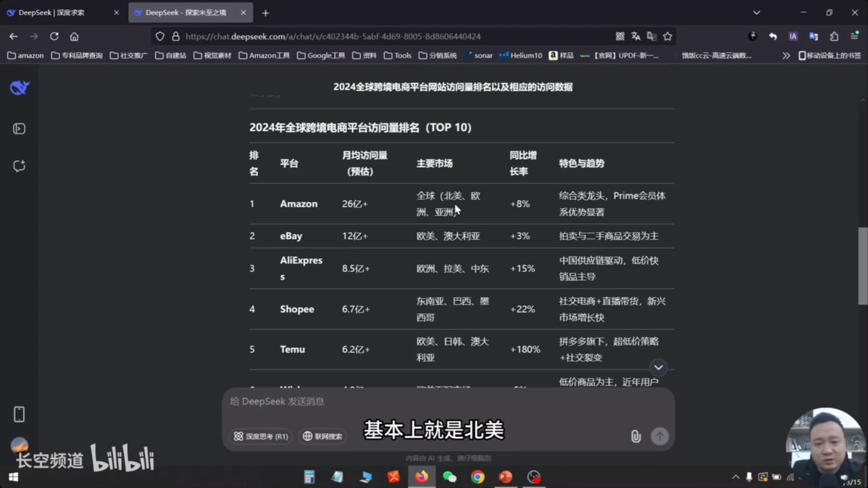Open the mobile app download icon

[x=19, y=415]
